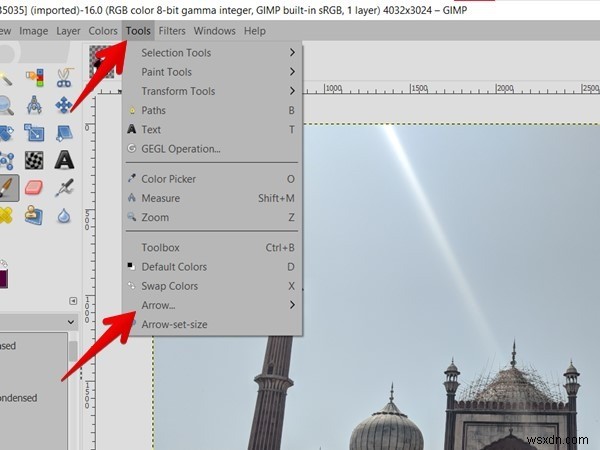Image resolution: width=600 pixels, height=450 pixels.
Task: Select the Airbrush tool
Action: (x=64, y=188)
